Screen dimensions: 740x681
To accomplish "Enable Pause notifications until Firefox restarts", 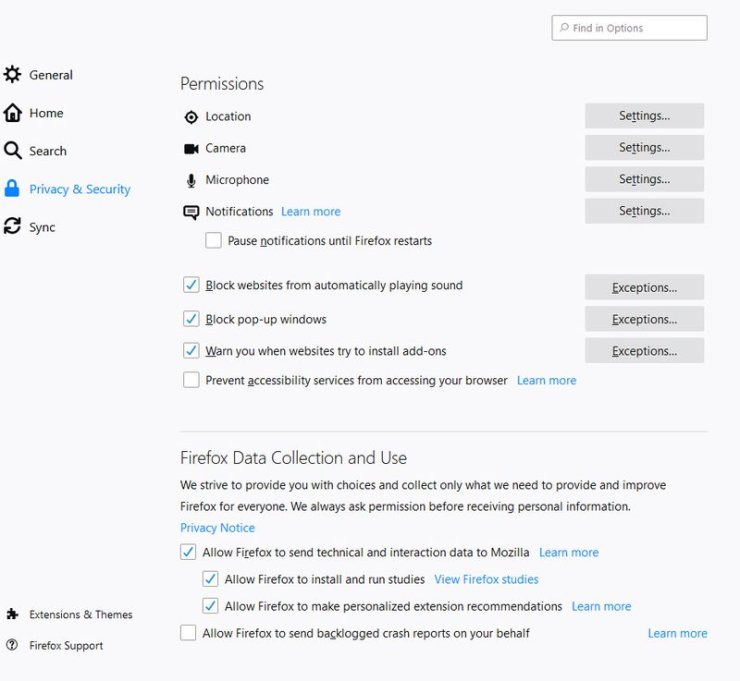I will point(213,240).
